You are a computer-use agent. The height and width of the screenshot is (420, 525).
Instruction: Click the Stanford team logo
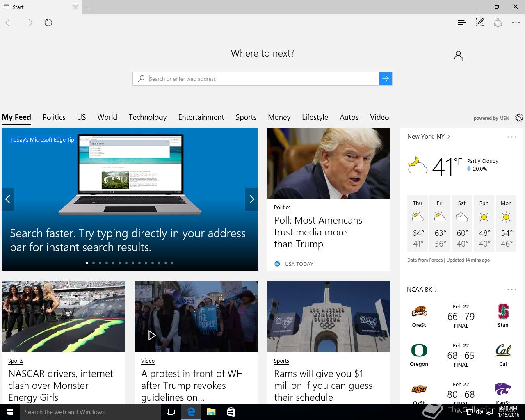[503, 312]
